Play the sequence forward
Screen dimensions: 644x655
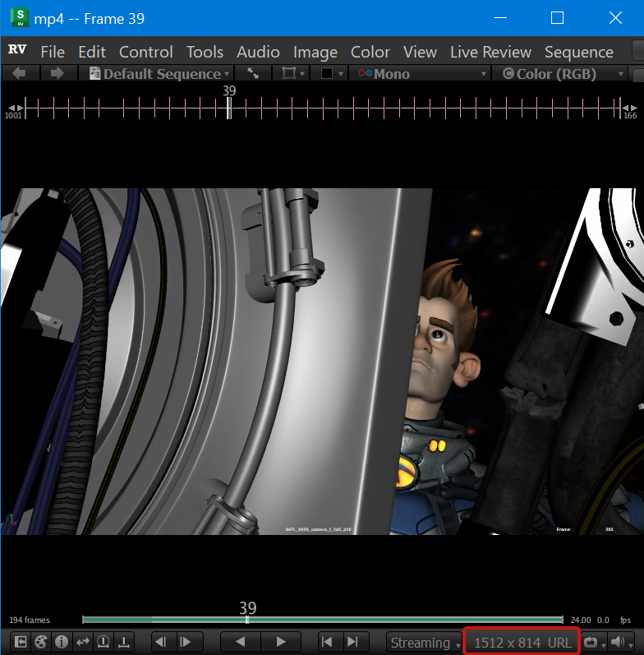(281, 642)
